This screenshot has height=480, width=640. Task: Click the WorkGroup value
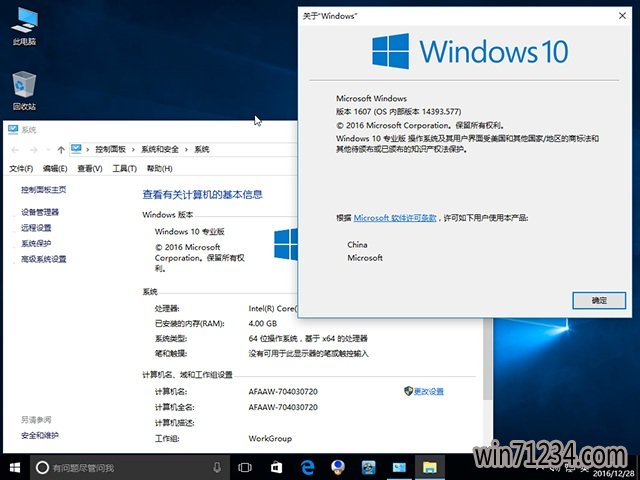point(270,438)
